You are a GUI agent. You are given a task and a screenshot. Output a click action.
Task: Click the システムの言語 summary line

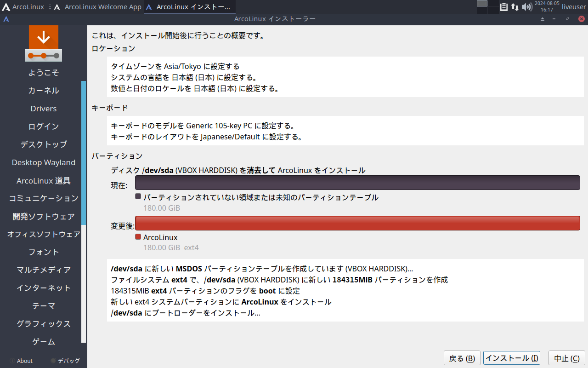(184, 77)
